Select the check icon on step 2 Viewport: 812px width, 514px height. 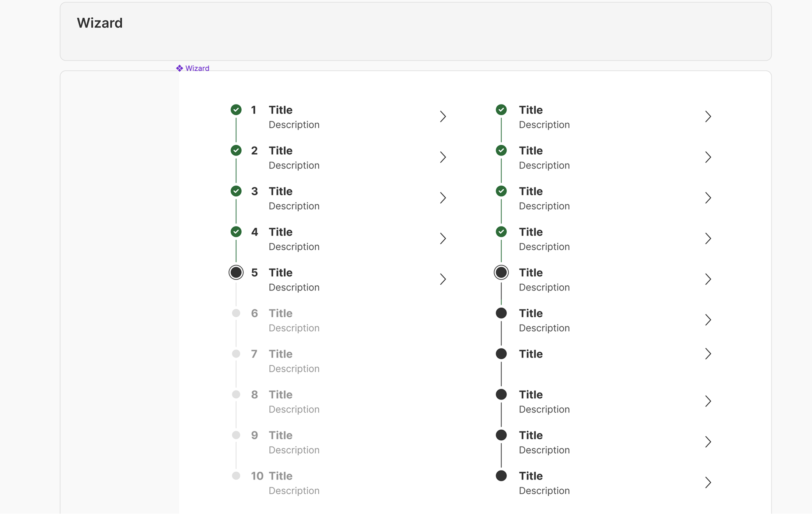pos(236,150)
